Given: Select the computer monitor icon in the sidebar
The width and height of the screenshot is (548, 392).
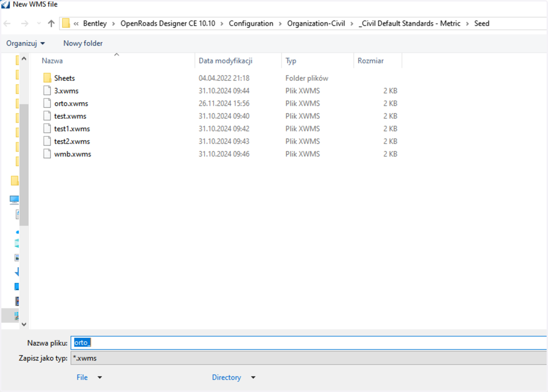Looking at the screenshot, I should coord(15,200).
